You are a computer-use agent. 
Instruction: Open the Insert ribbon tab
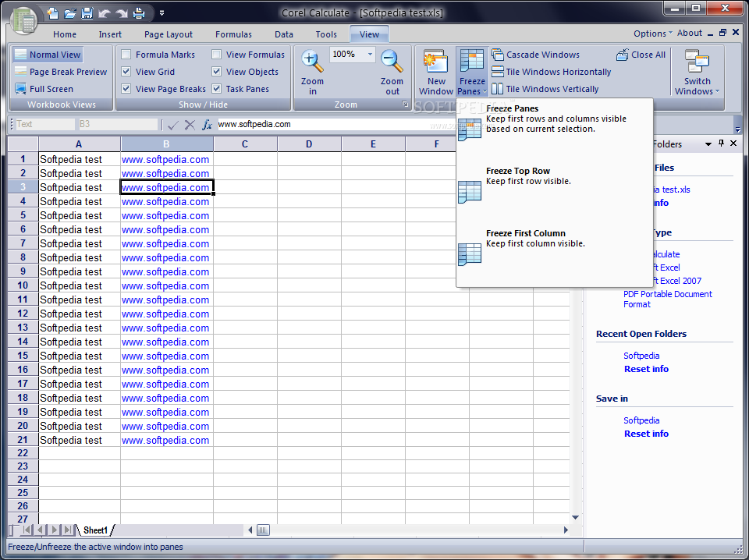110,34
